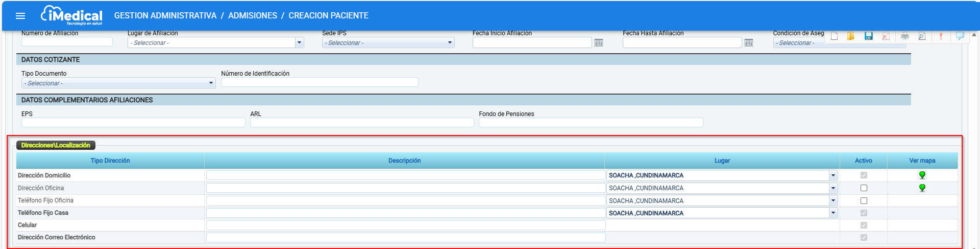Viewport: 980px width, 249px height.
Task: Open the Sede IPS dropdown
Action: pos(388,43)
